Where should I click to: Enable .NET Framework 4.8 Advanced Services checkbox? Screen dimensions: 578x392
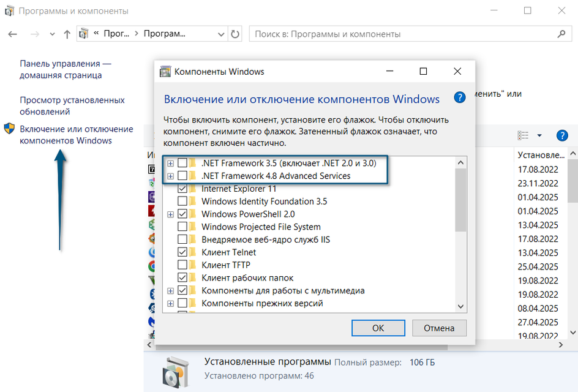[182, 176]
